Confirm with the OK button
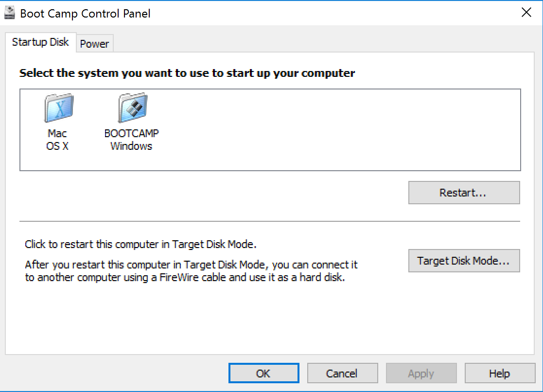The width and height of the screenshot is (543, 392). (x=263, y=374)
